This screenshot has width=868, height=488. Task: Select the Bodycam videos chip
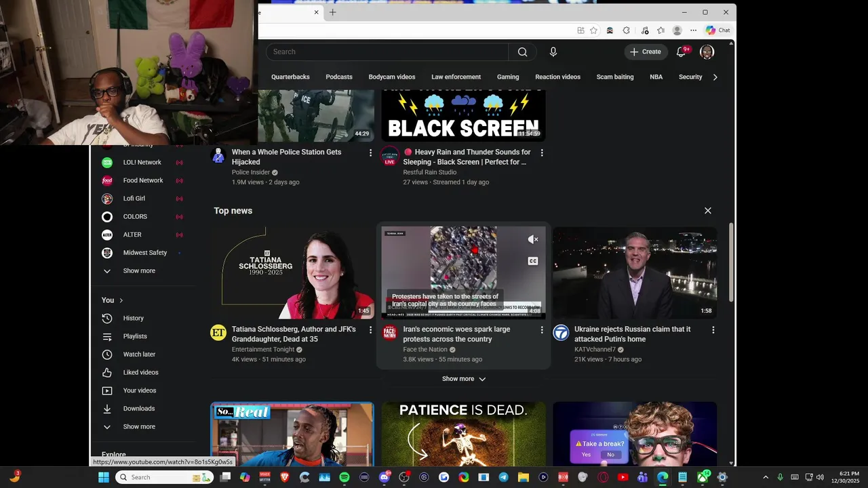pyautogui.click(x=392, y=77)
